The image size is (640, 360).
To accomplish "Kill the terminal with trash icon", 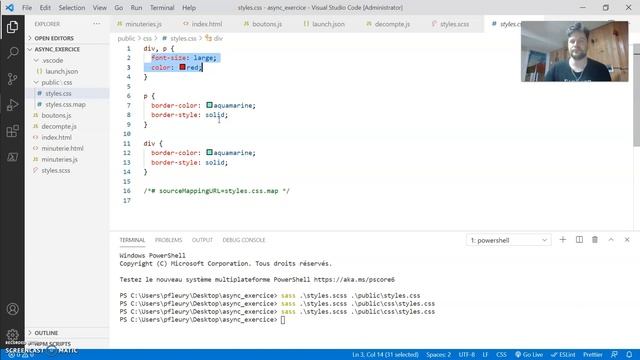I will [x=595, y=240].
